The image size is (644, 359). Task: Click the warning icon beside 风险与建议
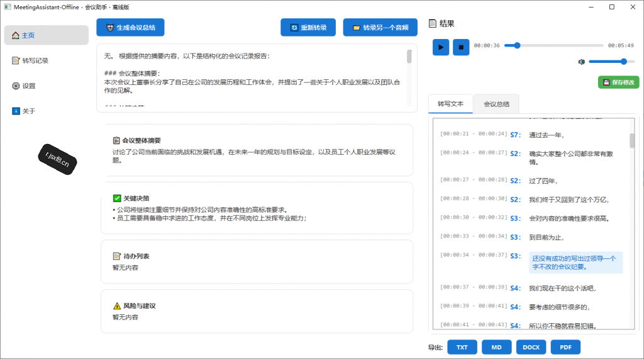[x=117, y=306]
